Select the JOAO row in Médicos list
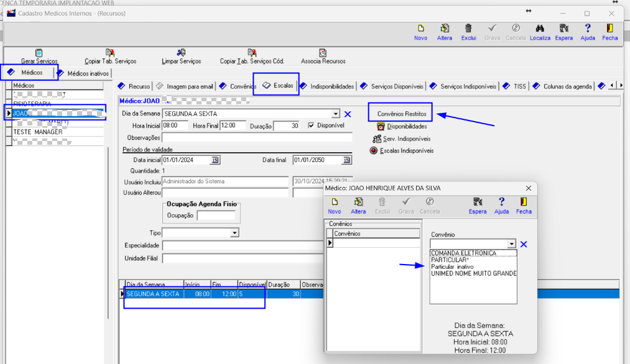The height and width of the screenshot is (364, 630). click(57, 113)
